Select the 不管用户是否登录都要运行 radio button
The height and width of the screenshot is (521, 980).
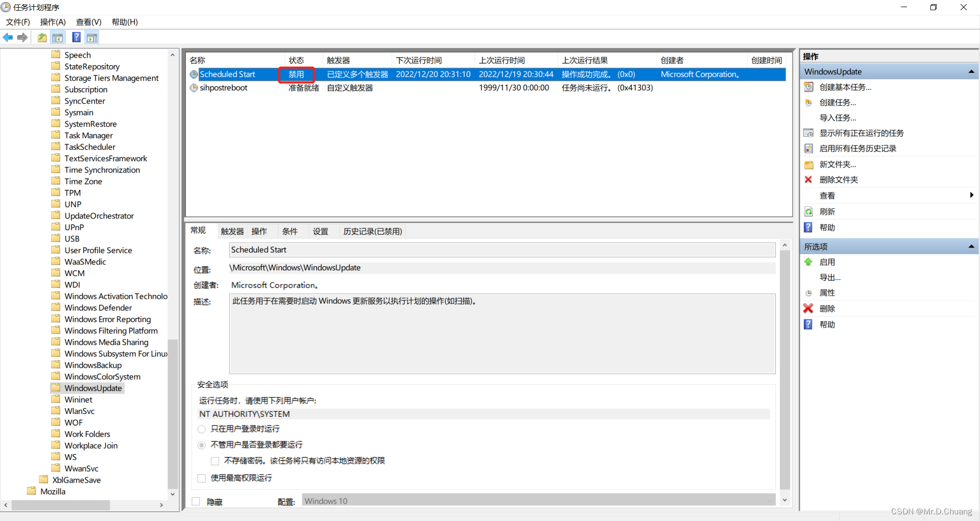pos(202,445)
